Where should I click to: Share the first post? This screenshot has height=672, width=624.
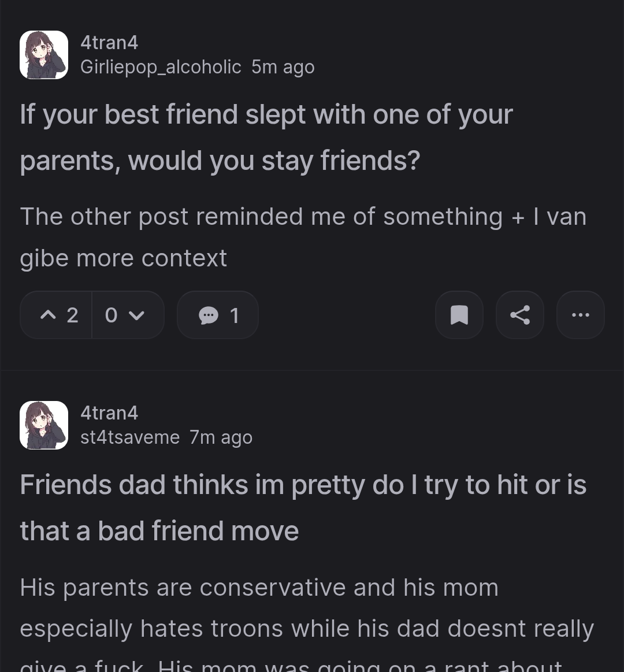click(519, 315)
